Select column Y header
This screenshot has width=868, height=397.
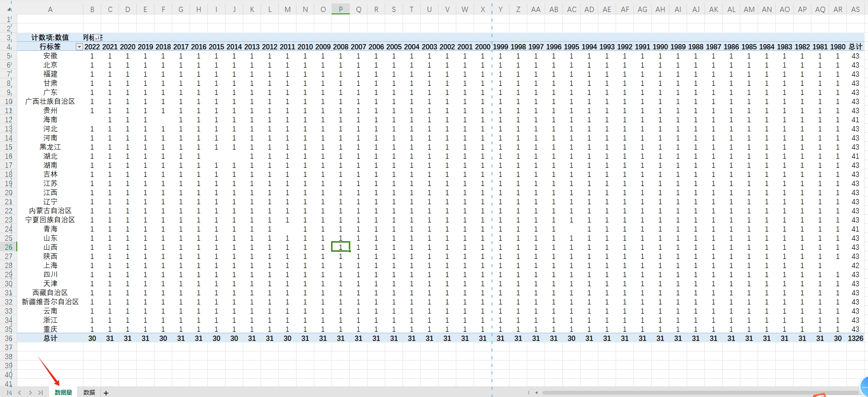500,9
